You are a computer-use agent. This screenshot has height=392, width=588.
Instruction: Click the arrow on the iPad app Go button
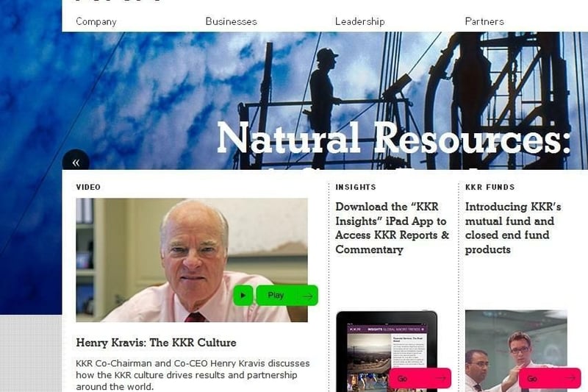[x=440, y=379]
